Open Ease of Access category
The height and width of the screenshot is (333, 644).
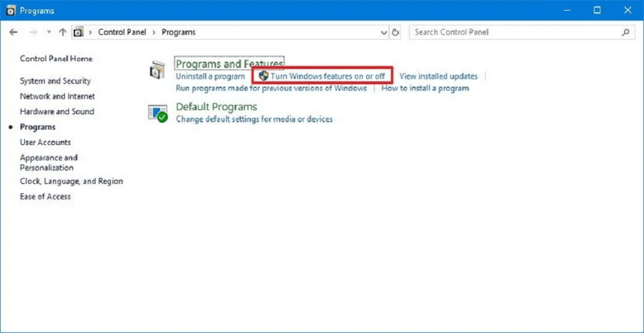tap(45, 197)
